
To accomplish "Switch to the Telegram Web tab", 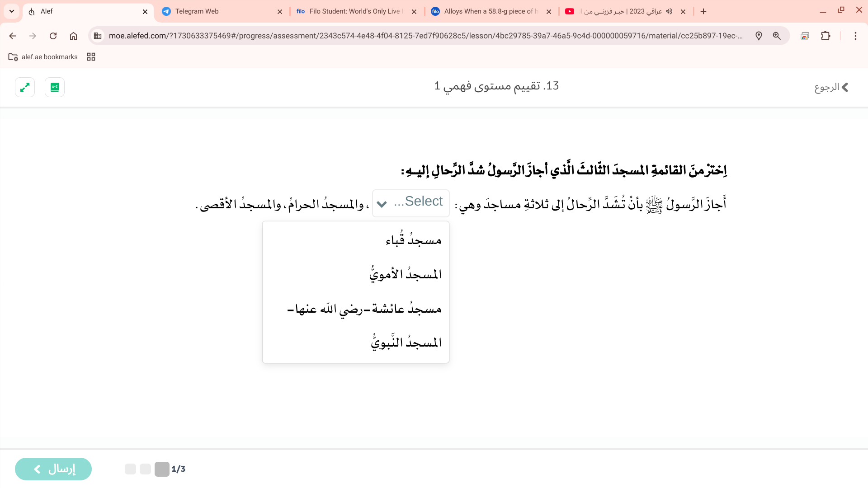I will 197,11.
